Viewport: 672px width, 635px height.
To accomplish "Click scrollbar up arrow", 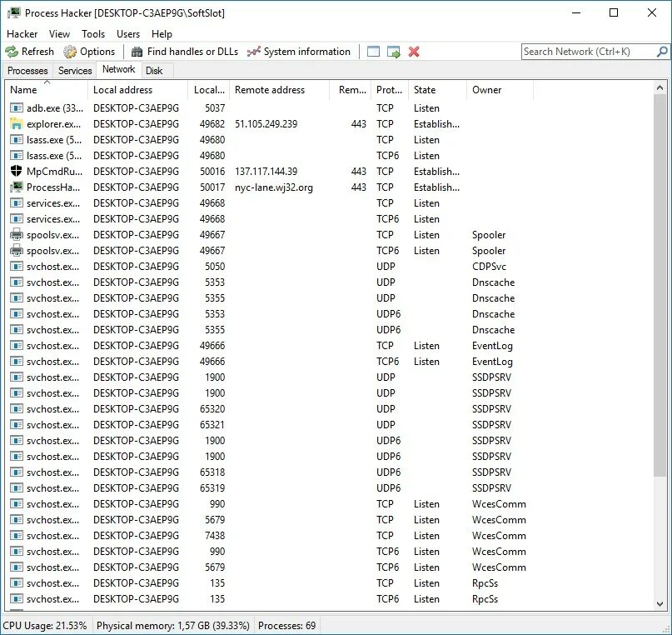I will point(660,87).
